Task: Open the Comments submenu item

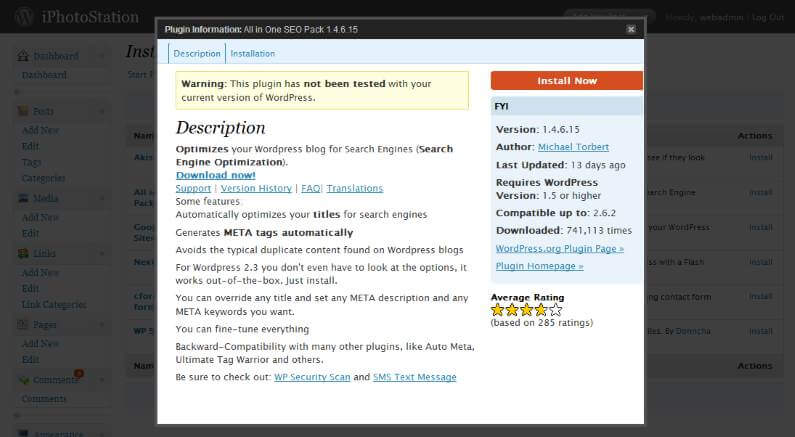Action: [44, 399]
